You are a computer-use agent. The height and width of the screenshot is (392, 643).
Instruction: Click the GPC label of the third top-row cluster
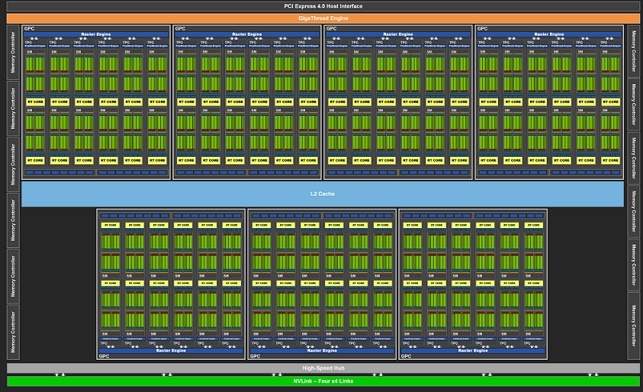(x=331, y=29)
